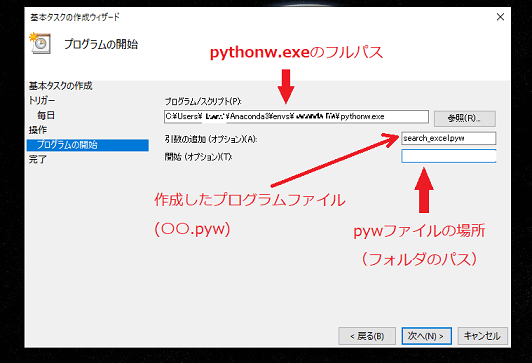The image size is (532, 363).
Task: Click the 戻る(B) back button
Action: 367,336
